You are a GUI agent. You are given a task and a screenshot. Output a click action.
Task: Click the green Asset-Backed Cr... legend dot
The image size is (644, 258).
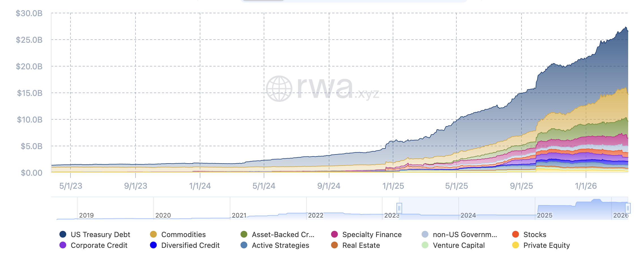(244, 234)
